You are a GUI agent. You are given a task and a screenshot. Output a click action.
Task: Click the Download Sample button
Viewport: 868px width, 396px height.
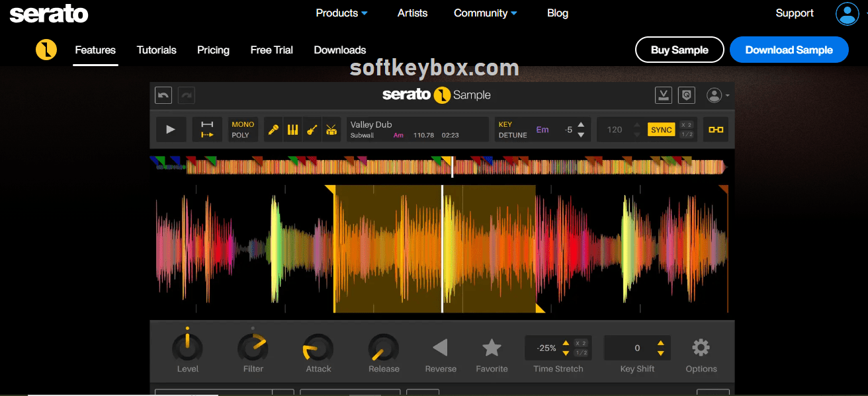click(x=789, y=50)
